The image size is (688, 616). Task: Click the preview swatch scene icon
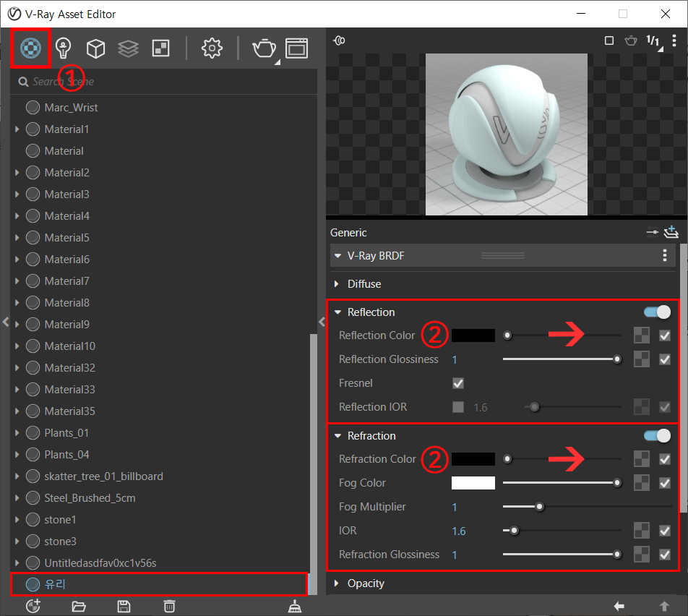pos(339,40)
